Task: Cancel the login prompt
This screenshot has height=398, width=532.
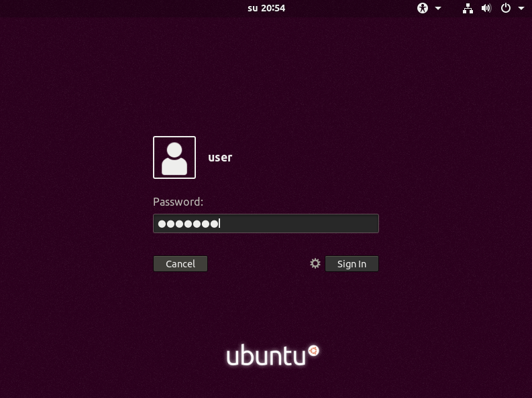Action: [x=180, y=264]
